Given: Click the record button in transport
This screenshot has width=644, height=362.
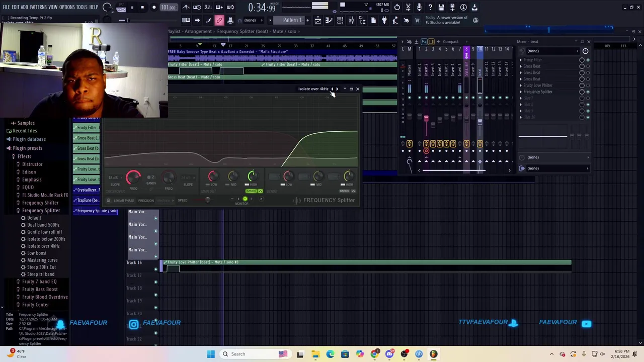Looking at the screenshot, I should point(154,8).
